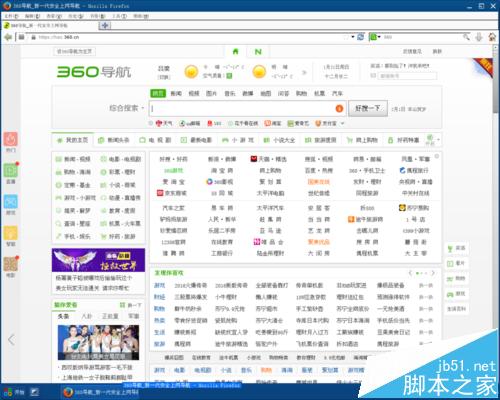The width and height of the screenshot is (500, 400).
Task: Open a new tab with plus button
Action: (x=105, y=25)
